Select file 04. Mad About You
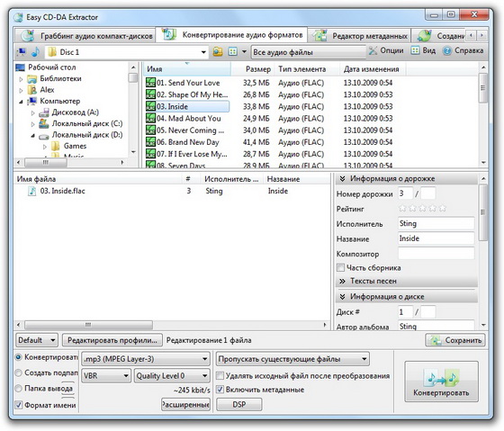The image size is (504, 431). click(x=189, y=118)
